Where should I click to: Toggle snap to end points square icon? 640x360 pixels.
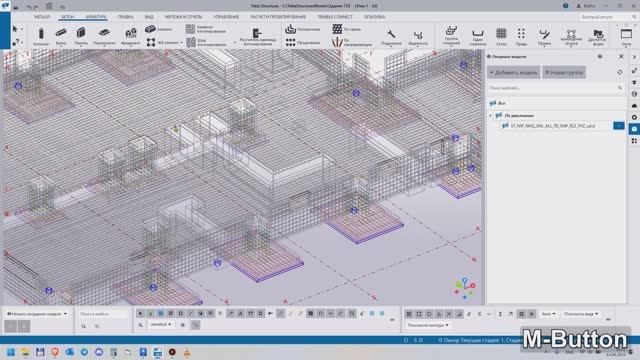click(419, 314)
